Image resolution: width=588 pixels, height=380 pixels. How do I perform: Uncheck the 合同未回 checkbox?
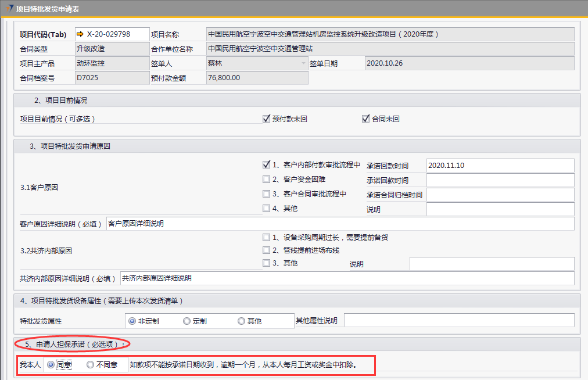(x=365, y=119)
